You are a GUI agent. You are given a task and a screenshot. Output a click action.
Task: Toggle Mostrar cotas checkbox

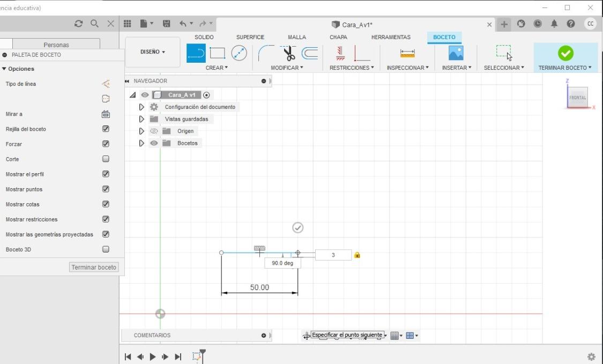[x=106, y=204]
